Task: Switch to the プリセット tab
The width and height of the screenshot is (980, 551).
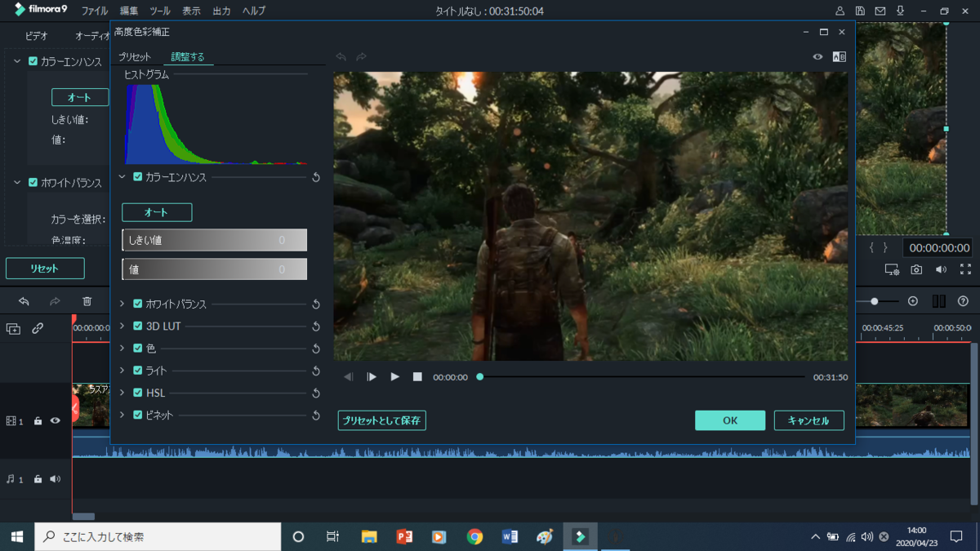Action: [x=135, y=57]
